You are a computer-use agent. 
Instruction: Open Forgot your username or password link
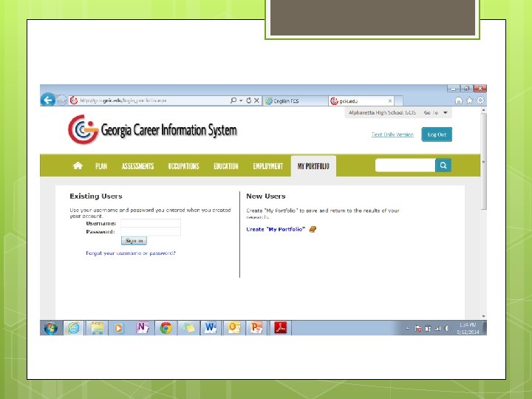131,253
